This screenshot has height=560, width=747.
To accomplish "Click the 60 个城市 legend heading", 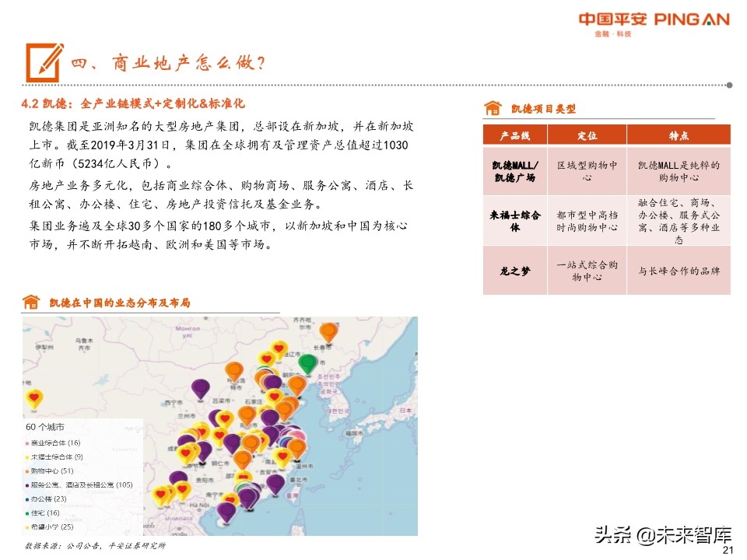I will (x=45, y=427).
